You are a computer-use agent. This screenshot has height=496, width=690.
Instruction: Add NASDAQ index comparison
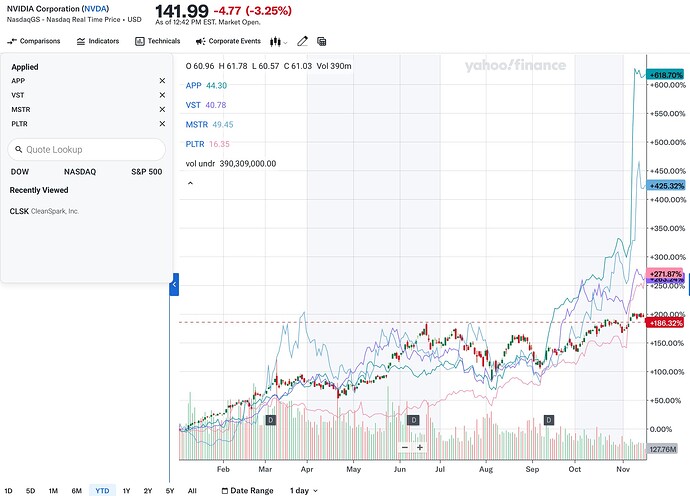[x=80, y=172]
